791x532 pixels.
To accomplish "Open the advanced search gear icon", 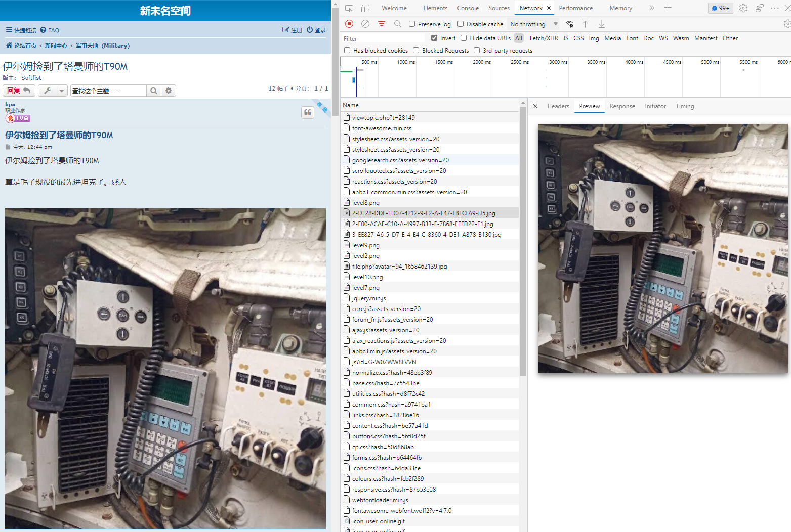I will click(169, 91).
